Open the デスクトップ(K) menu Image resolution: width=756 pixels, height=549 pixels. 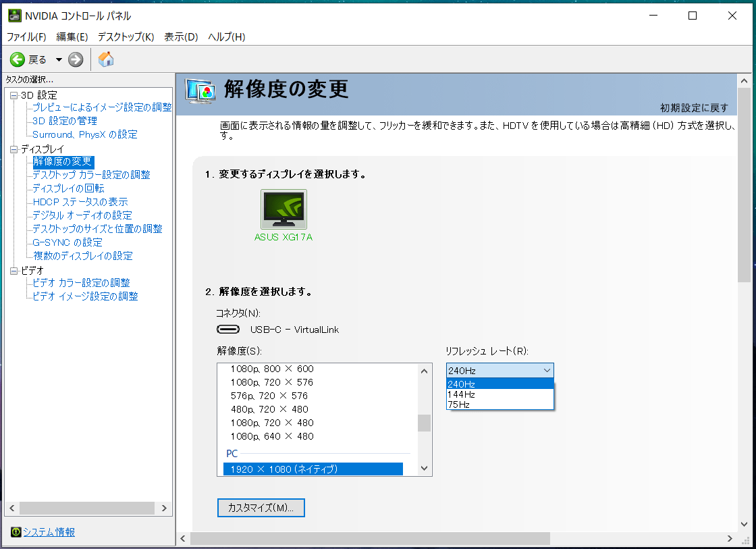(126, 36)
